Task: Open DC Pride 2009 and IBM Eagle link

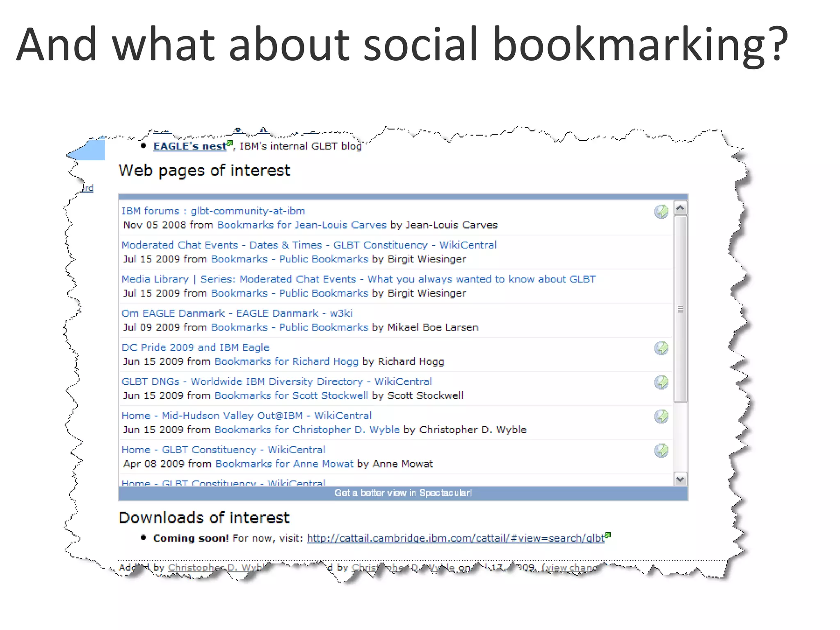Action: click(195, 347)
